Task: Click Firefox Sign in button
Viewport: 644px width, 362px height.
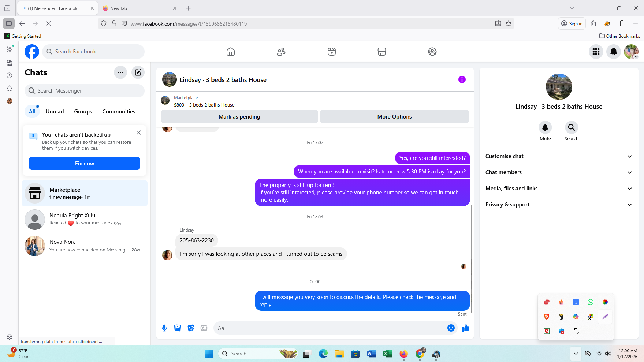Action: [572, 23]
